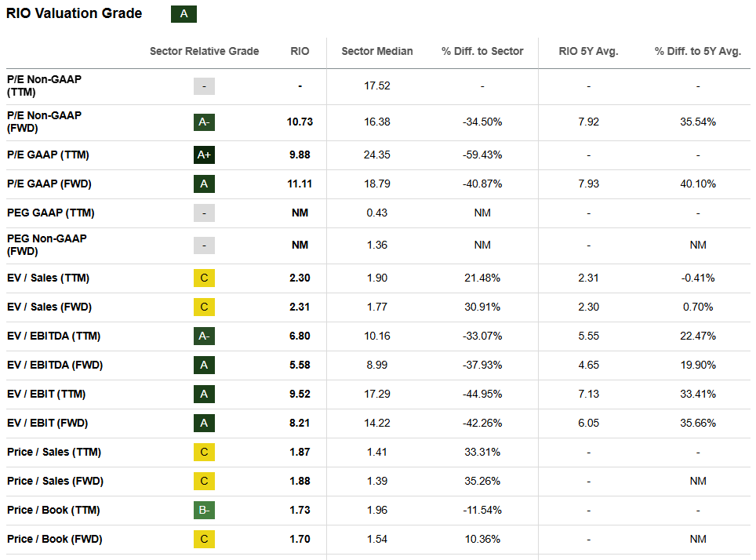Click the B- grade badge for Price / Book (TTM)
756x560 pixels.
click(x=204, y=510)
